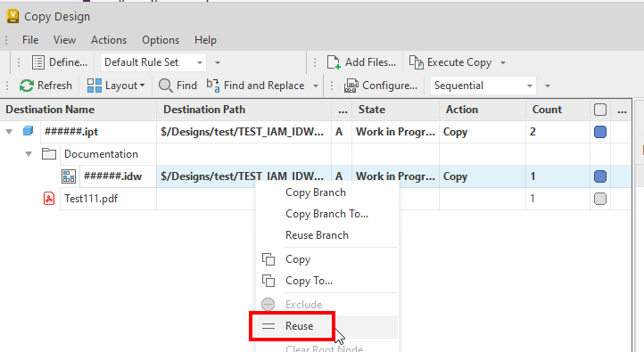
Task: Click the Execute Copy button label
Action: [459, 62]
